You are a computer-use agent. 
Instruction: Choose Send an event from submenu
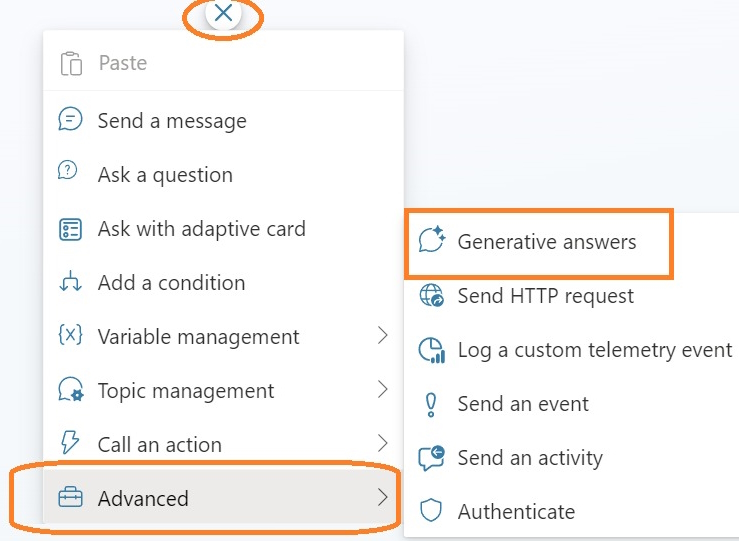(x=522, y=404)
